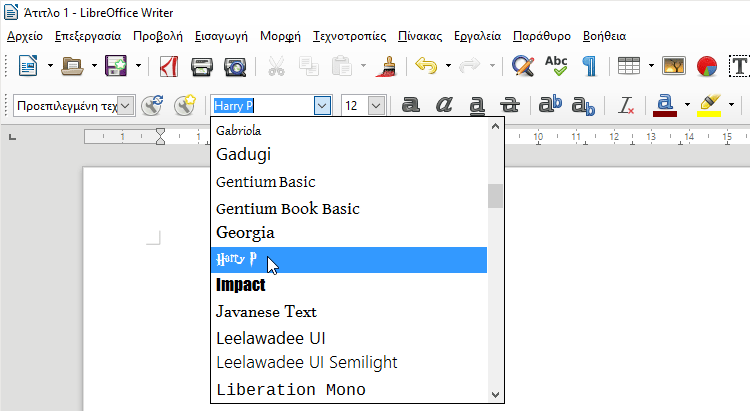750x411 pixels.
Task: Click the font size field showing 12
Action: 354,105
